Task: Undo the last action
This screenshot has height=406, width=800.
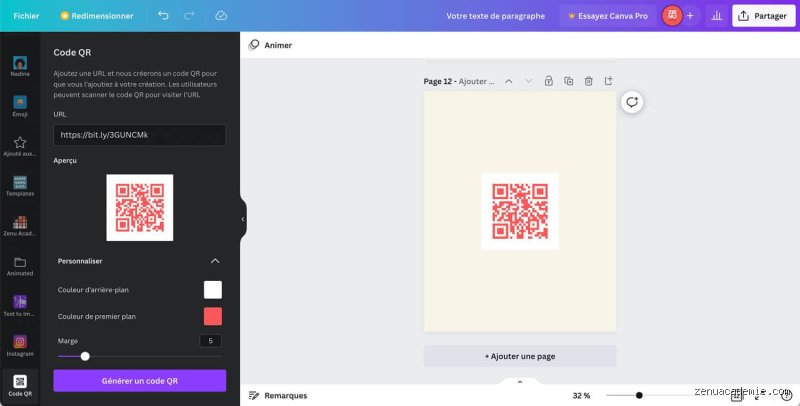Action: click(163, 16)
